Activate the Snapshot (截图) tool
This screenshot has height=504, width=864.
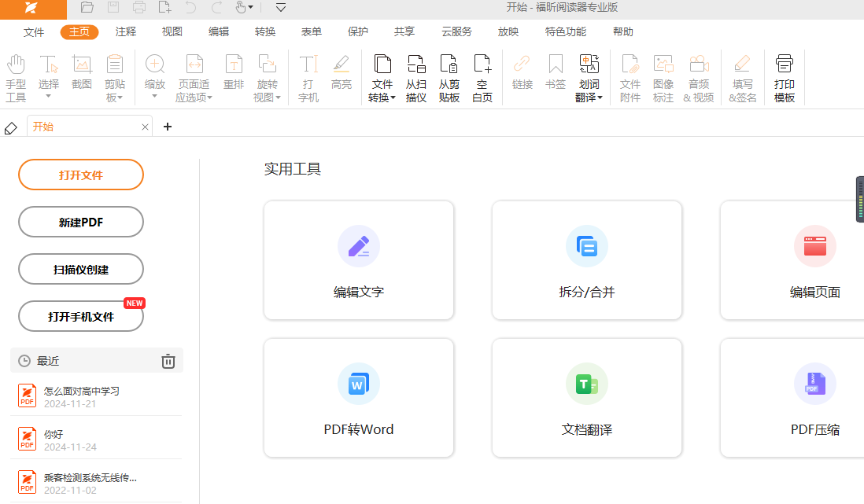coord(82,72)
